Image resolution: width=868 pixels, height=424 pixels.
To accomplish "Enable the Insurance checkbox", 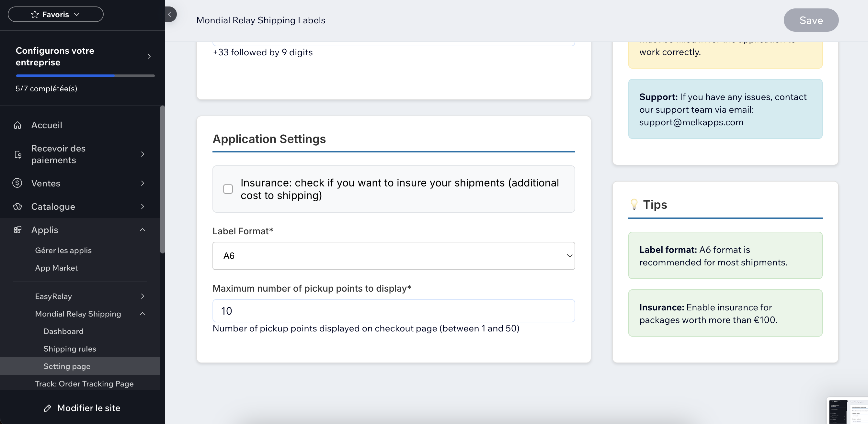I will (228, 189).
